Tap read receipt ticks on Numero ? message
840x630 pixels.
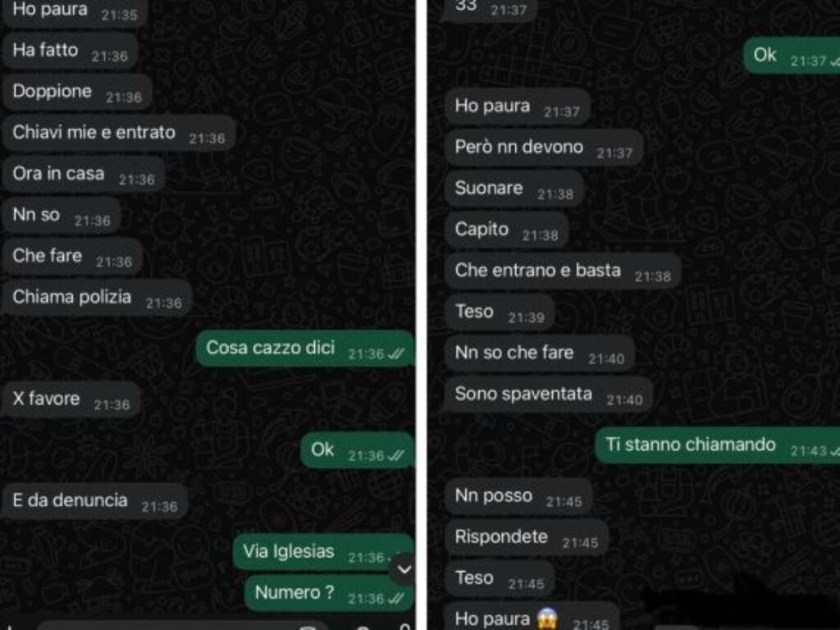(x=396, y=598)
